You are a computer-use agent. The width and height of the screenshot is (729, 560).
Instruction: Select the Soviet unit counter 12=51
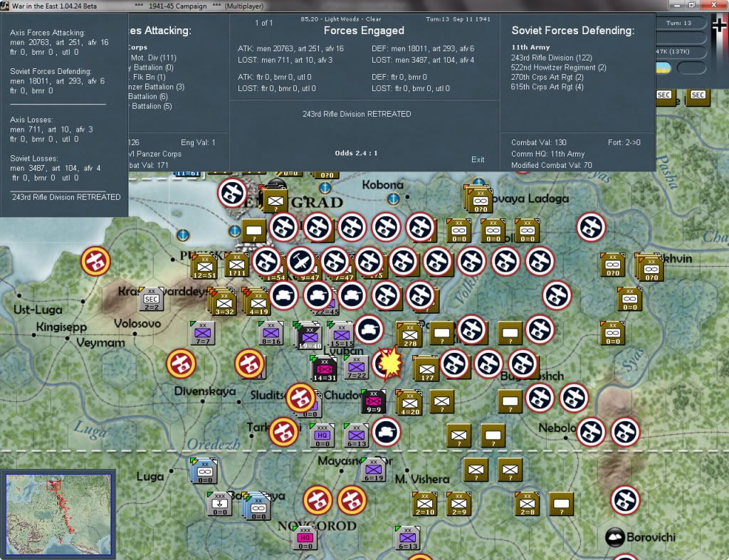point(204,267)
